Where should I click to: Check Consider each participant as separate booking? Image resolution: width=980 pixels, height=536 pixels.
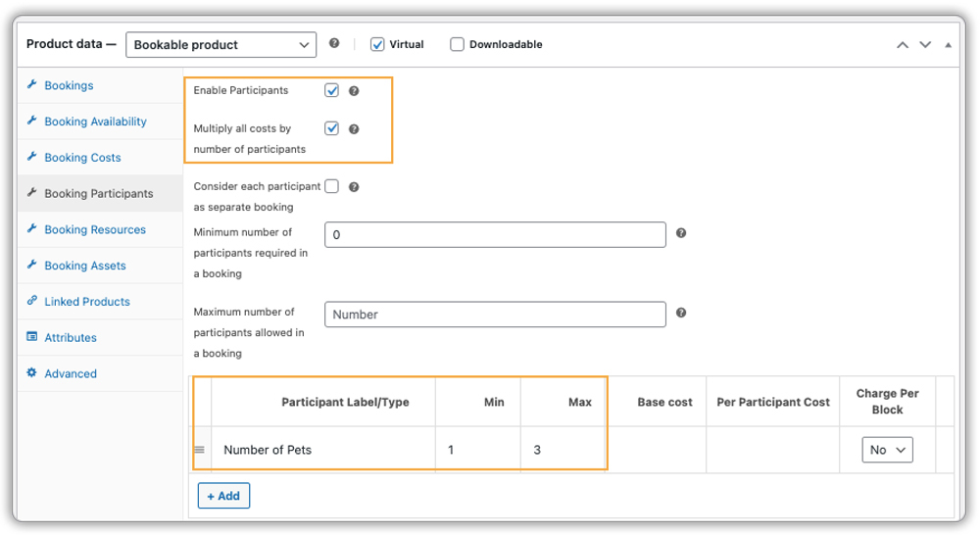coord(332,186)
